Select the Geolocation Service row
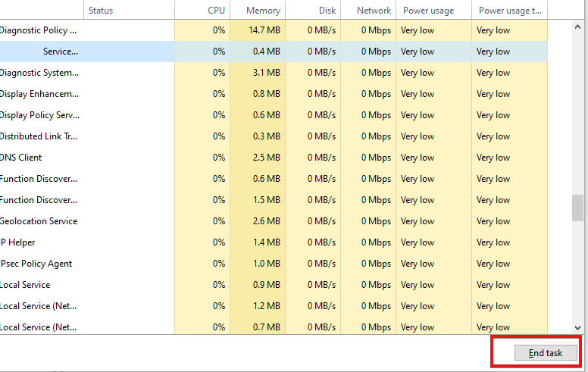This screenshot has width=588, height=372. tap(39, 221)
